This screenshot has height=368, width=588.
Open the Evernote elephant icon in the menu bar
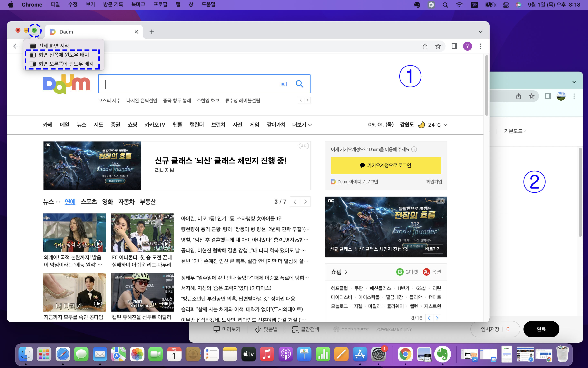click(x=417, y=5)
